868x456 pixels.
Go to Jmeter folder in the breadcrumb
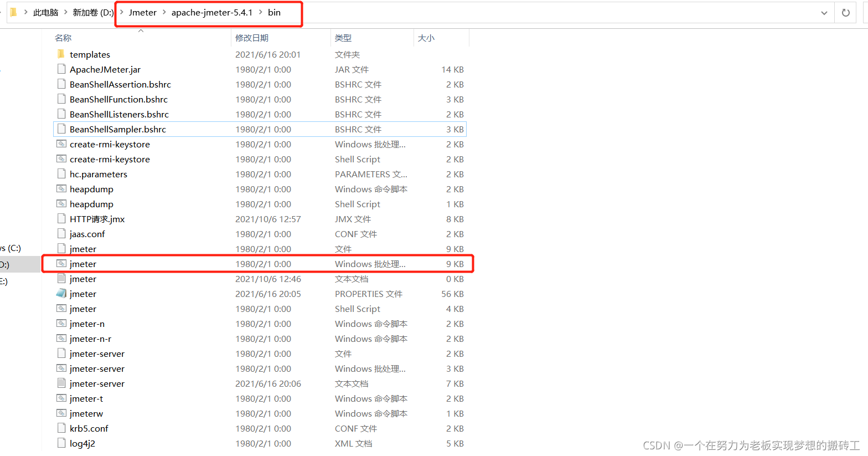143,12
